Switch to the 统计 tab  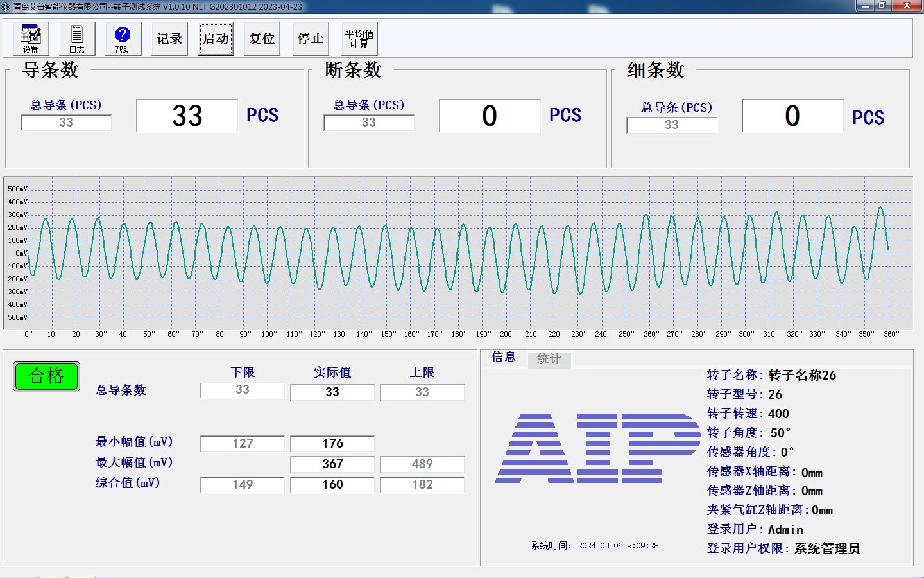[x=549, y=359]
